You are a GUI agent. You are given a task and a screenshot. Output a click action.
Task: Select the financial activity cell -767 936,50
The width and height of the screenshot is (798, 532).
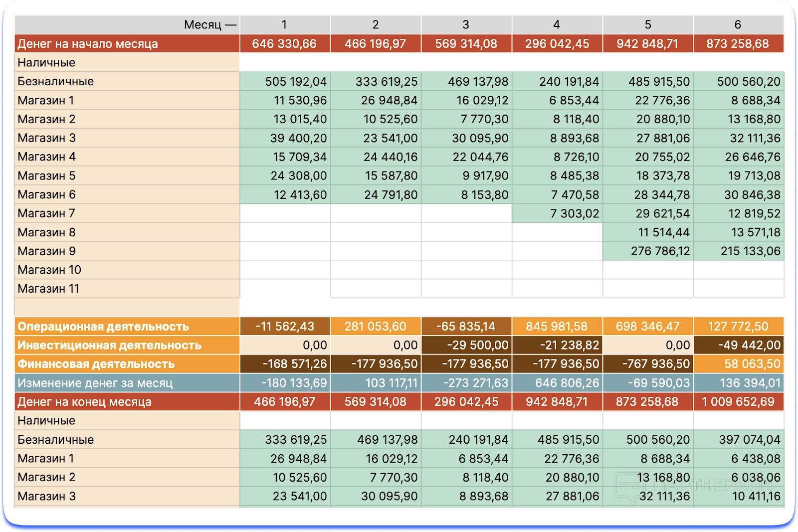pyautogui.click(x=647, y=364)
